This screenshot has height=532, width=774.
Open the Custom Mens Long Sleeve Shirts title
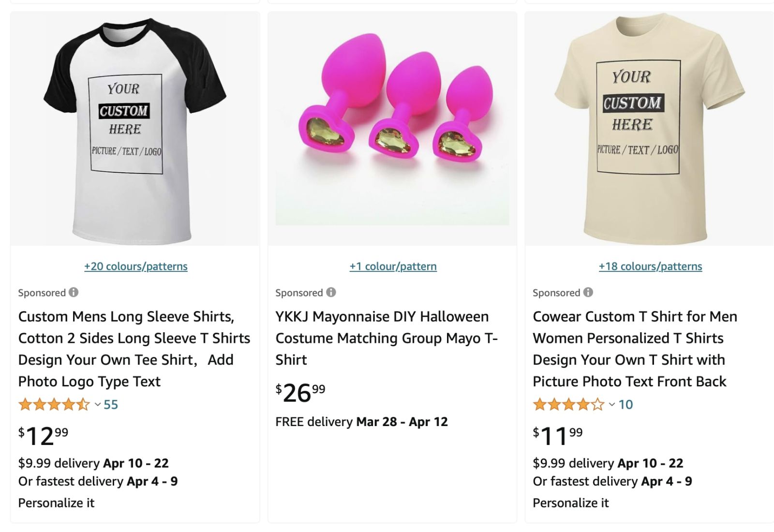click(134, 349)
